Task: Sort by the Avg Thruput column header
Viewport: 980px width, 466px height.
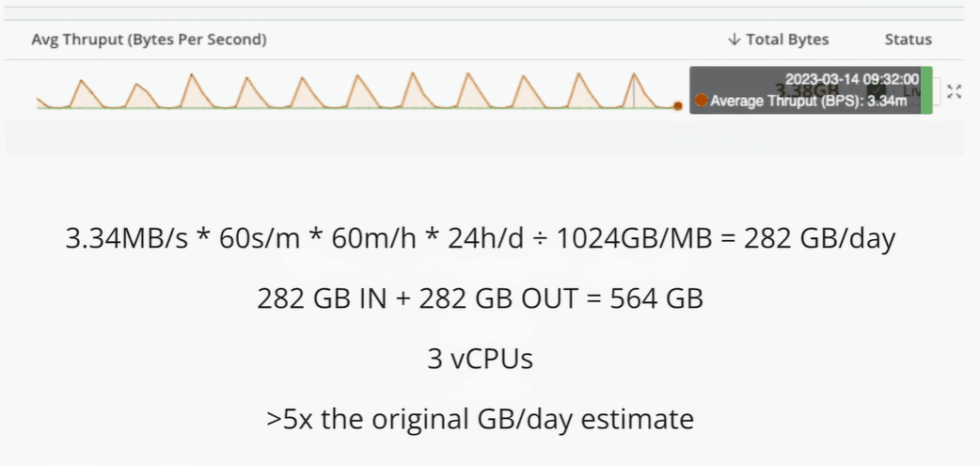Action: [149, 40]
